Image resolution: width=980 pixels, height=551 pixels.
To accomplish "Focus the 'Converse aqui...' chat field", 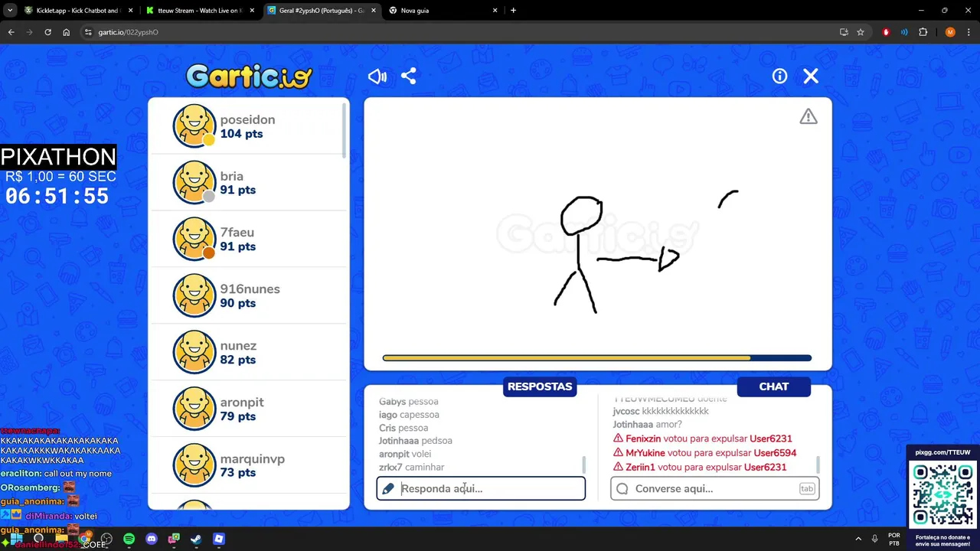I will (x=715, y=488).
